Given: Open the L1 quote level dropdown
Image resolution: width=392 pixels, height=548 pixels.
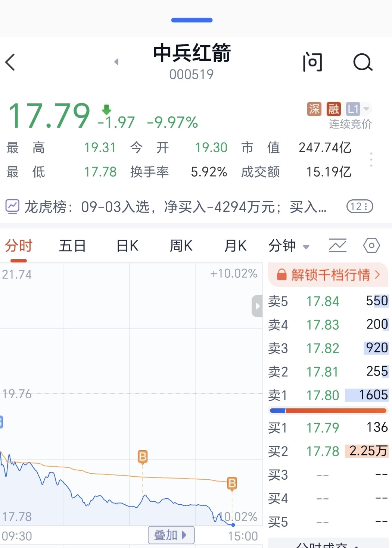Looking at the screenshot, I should pos(358,109).
